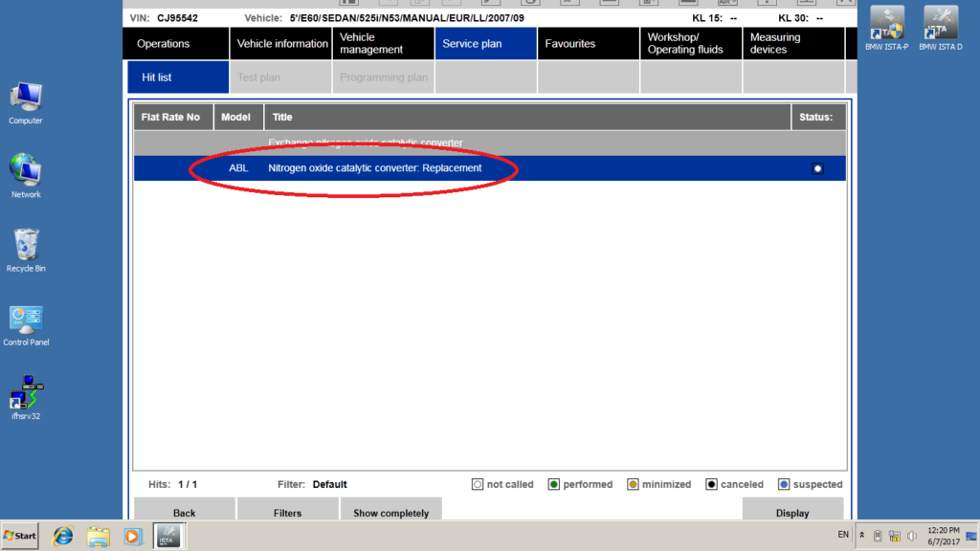Click the Status column header

click(x=818, y=117)
